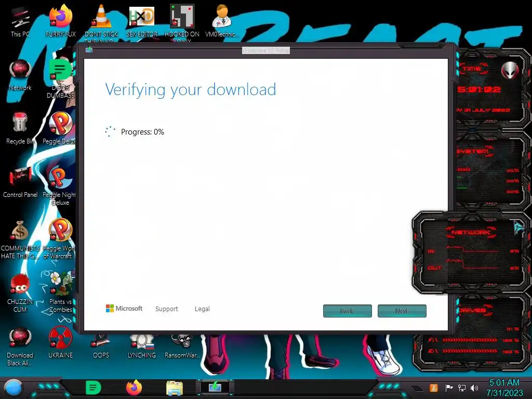Open the green chat app desktop shortcut

60,79
